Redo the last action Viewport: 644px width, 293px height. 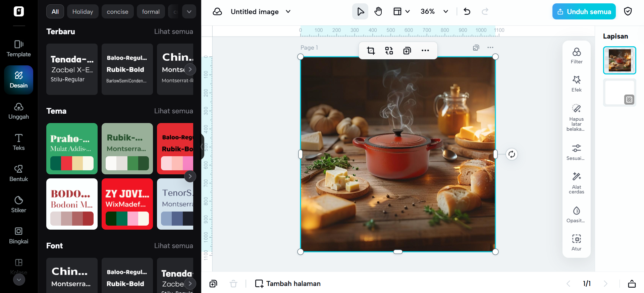point(485,12)
